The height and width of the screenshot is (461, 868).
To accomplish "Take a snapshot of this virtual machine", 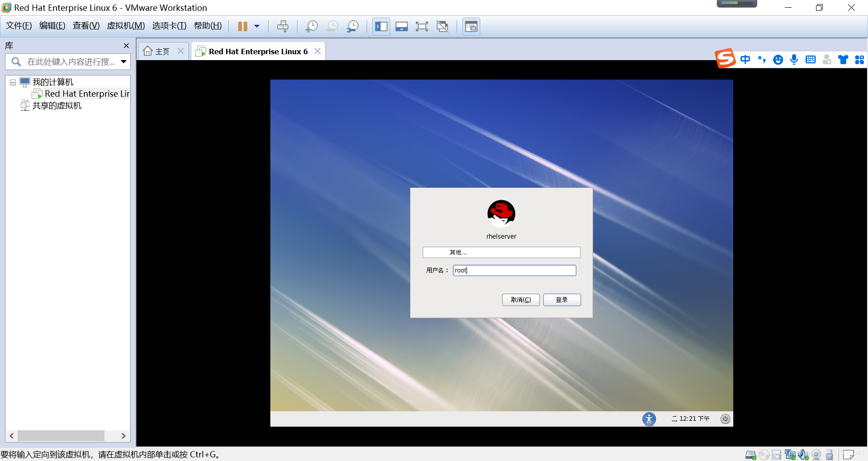I will click(311, 26).
